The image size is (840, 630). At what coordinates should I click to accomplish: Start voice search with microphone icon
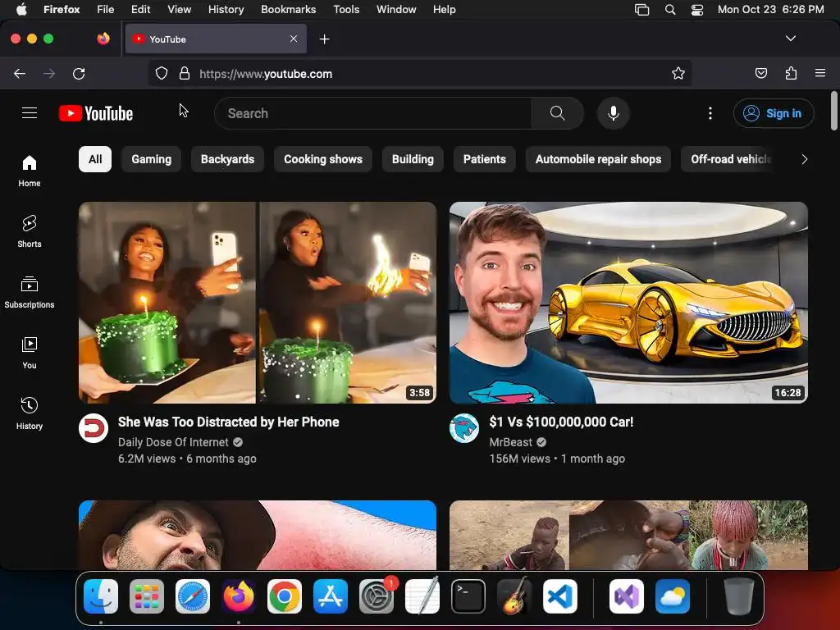click(614, 113)
